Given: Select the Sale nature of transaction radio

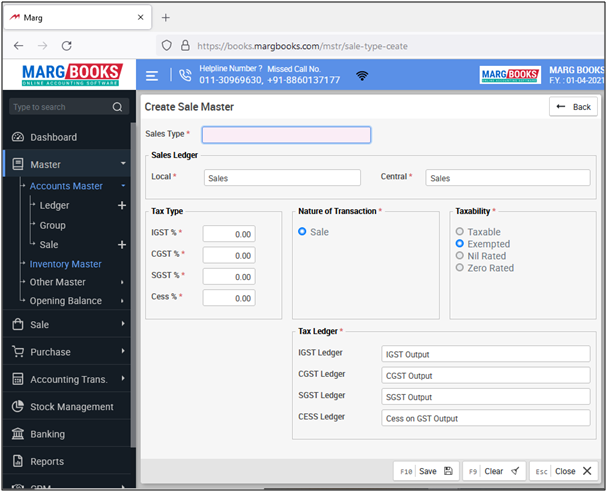Looking at the screenshot, I should click(x=302, y=231).
